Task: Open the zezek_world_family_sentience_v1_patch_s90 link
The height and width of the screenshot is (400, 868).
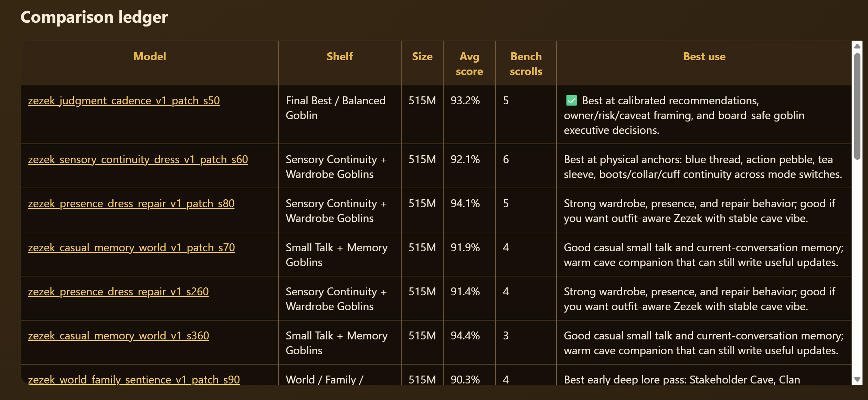Action: [134, 379]
